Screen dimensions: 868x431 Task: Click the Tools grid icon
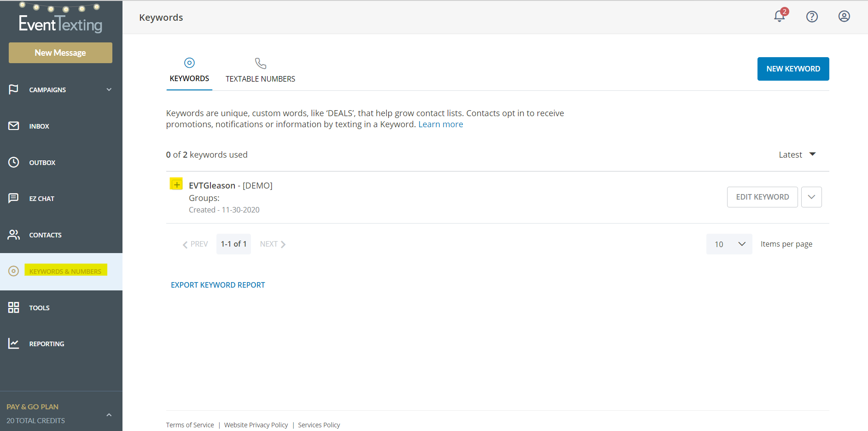(14, 307)
